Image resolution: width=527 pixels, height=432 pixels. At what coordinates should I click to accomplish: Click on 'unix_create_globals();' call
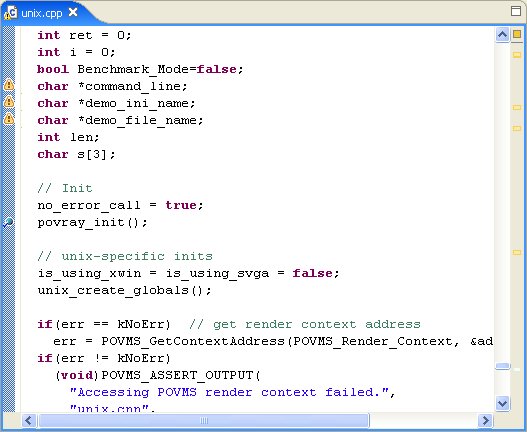point(125,290)
